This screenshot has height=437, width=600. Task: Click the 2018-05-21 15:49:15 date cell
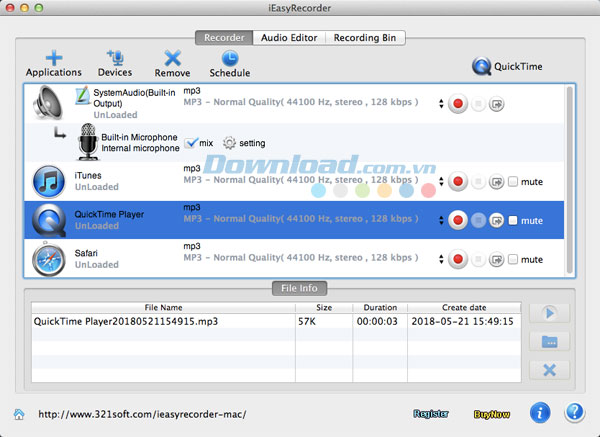[462, 321]
